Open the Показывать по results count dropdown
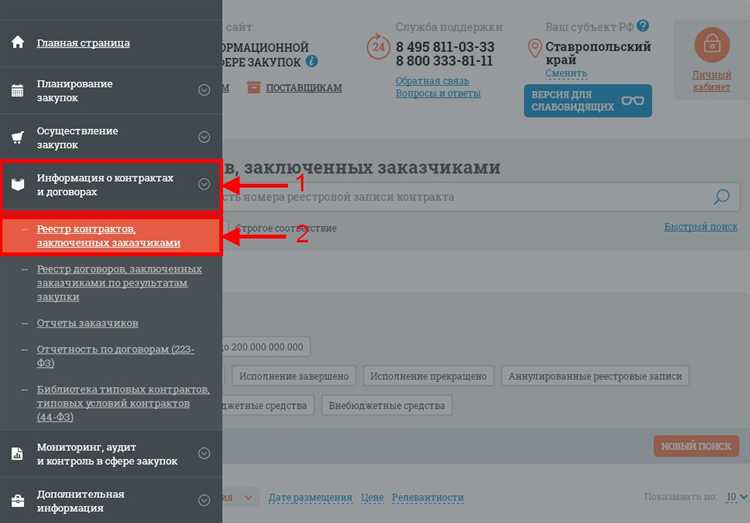Viewport: 750px width, 523px height. point(737,497)
